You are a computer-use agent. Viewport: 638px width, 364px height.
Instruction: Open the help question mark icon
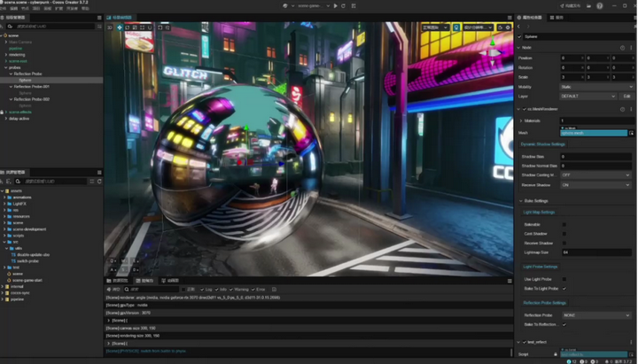[600, 6]
